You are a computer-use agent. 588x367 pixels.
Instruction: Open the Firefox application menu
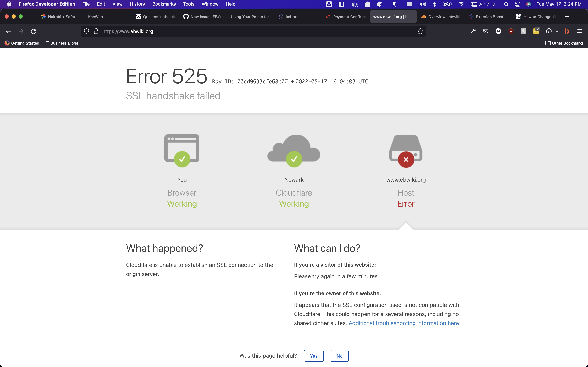580,31
